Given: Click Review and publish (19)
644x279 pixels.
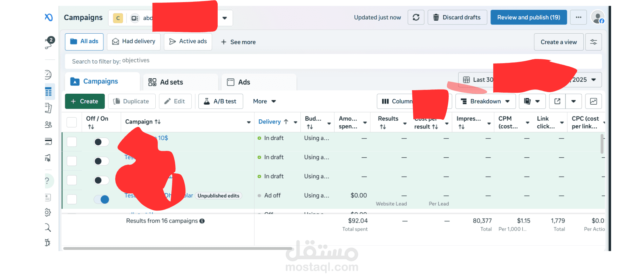Looking at the screenshot, I should click(529, 17).
